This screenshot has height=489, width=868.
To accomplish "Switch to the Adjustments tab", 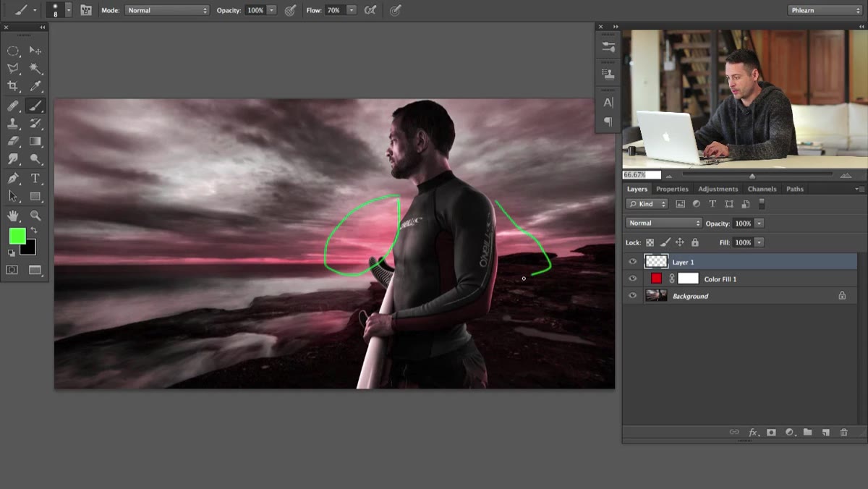I will [x=718, y=189].
